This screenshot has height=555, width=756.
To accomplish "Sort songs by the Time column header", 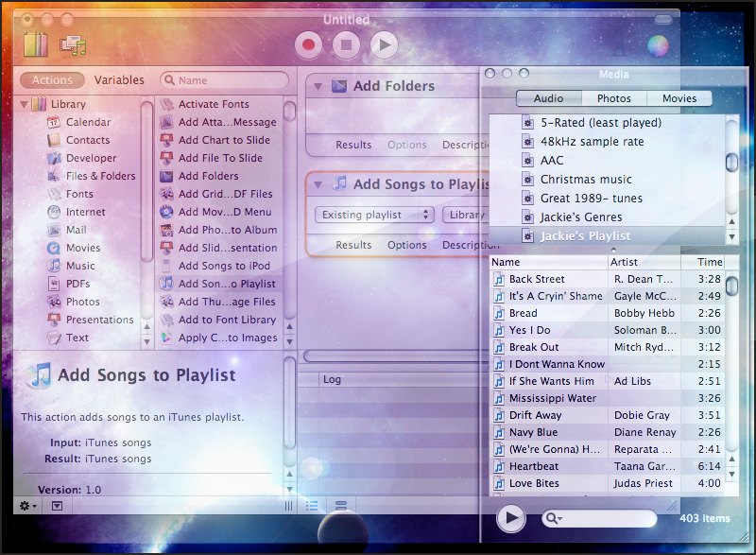I will pyautogui.click(x=702, y=262).
